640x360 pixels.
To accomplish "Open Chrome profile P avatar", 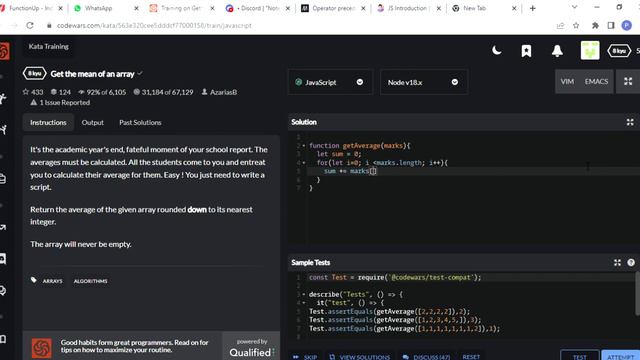I will click(x=627, y=25).
